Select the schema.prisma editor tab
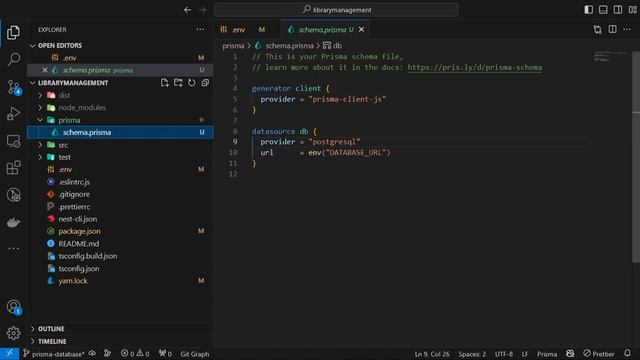This screenshot has width=640, height=360. click(321, 29)
